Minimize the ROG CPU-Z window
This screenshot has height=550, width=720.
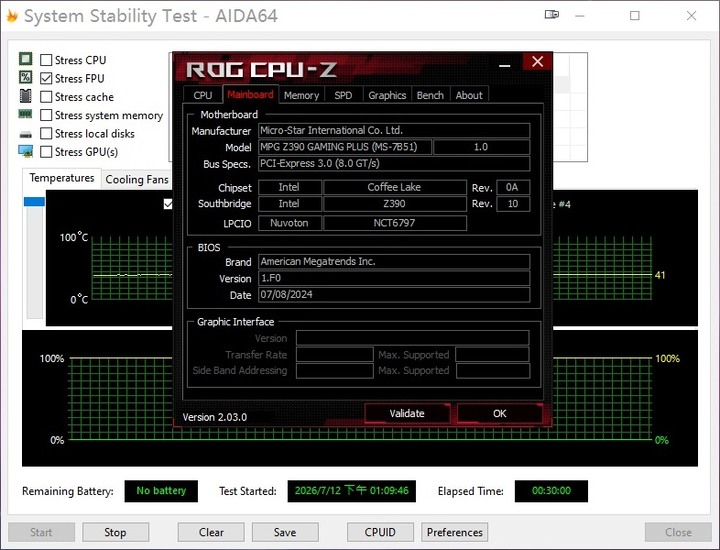[505, 66]
